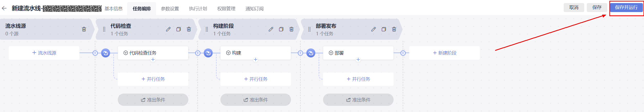Grab the drag handle of 代码检查 stage
Viewport: 644px width, 112px height.
pyautogui.click(x=104, y=29)
